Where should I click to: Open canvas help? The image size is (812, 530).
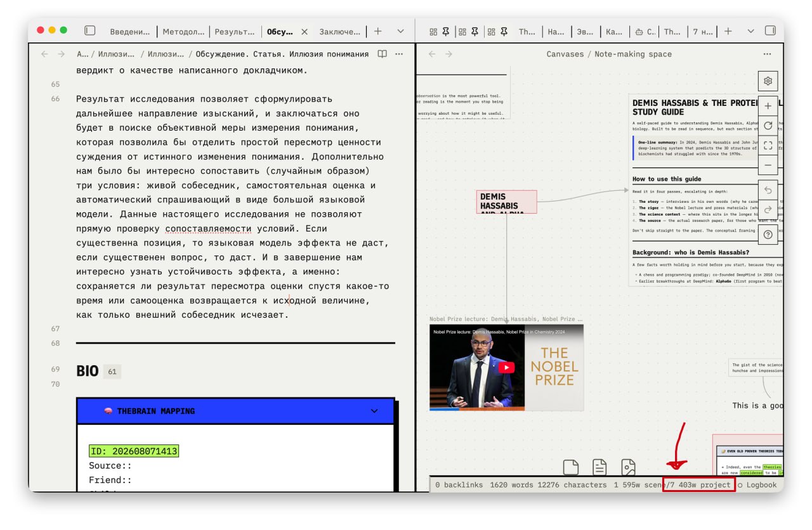click(768, 235)
